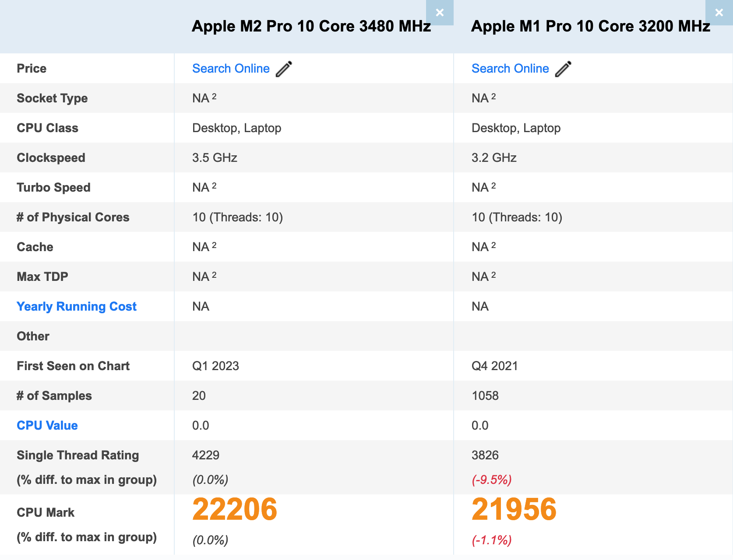Screen dimensions: 733x560
Task: Click the red (-9.5%) difference
Action: pos(492,480)
